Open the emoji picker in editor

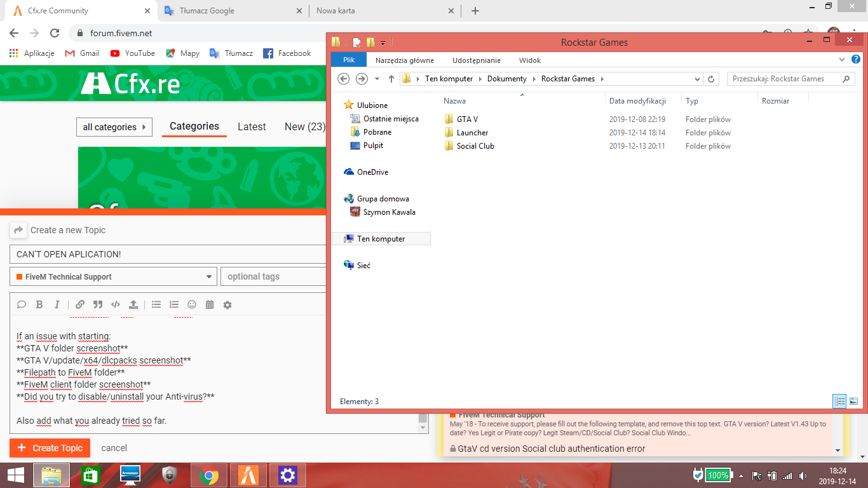coord(192,305)
